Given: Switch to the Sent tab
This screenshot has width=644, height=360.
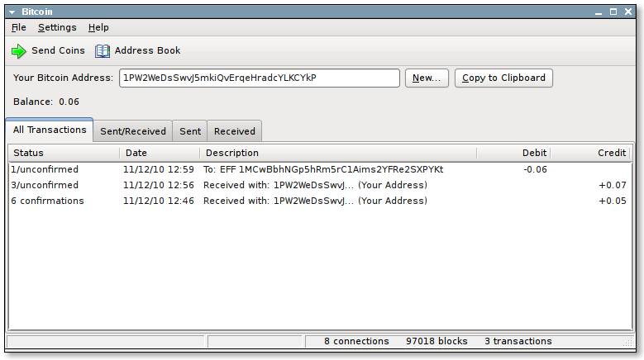Looking at the screenshot, I should tap(190, 131).
